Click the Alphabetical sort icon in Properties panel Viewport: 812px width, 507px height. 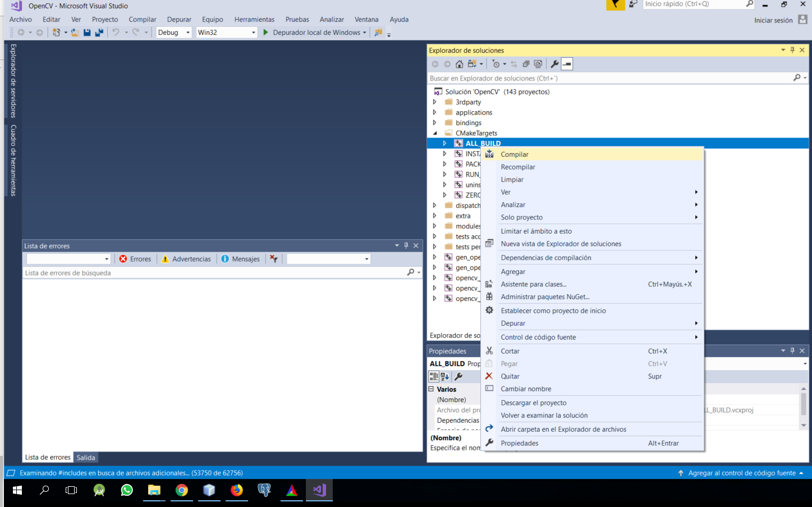(x=445, y=377)
